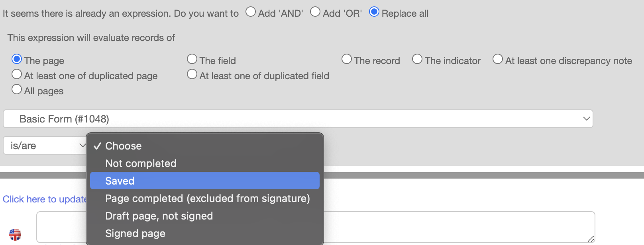This screenshot has width=644, height=245.
Task: Open the Basic Form (#1048) dropdown
Action: 298,119
